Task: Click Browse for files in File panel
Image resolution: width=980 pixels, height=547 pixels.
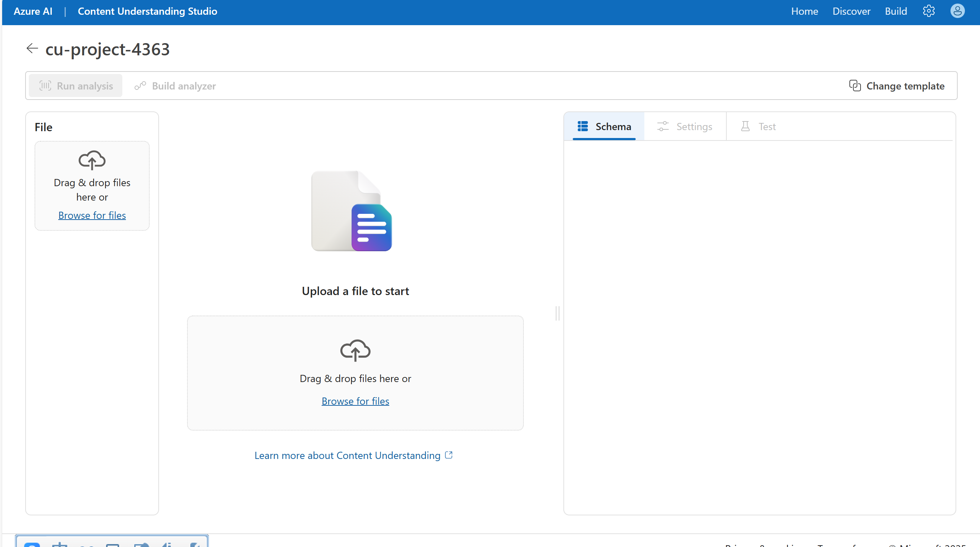Action: [x=92, y=215]
